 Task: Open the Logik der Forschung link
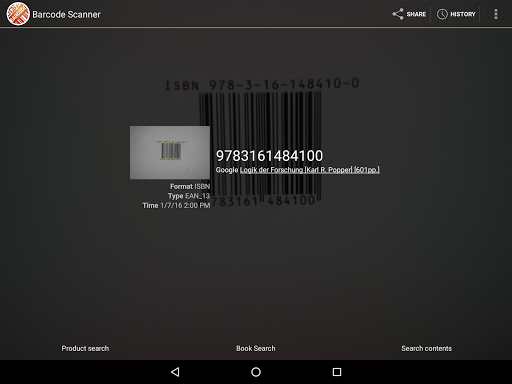click(309, 170)
